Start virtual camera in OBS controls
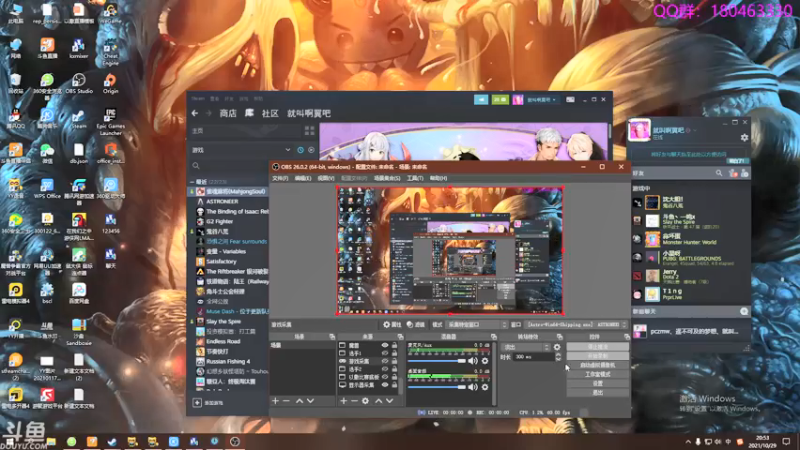Screen dimensions: 800x450 (x=597, y=365)
